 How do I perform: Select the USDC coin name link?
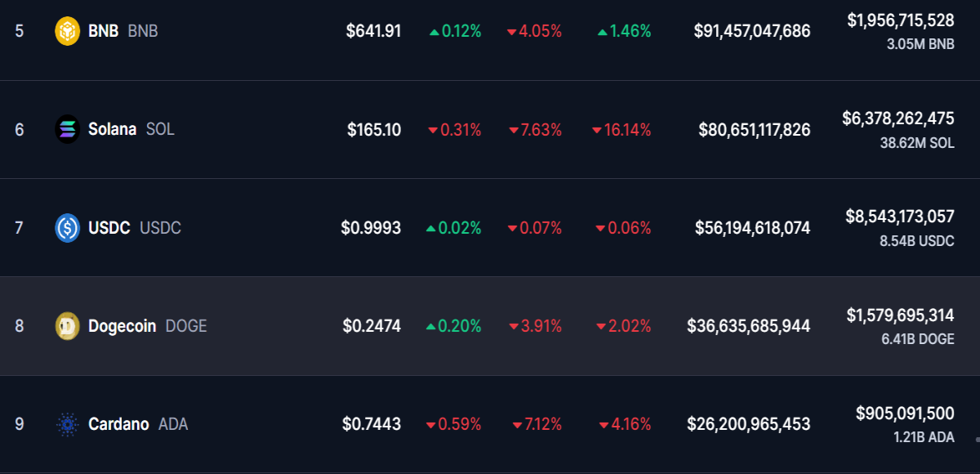(109, 228)
